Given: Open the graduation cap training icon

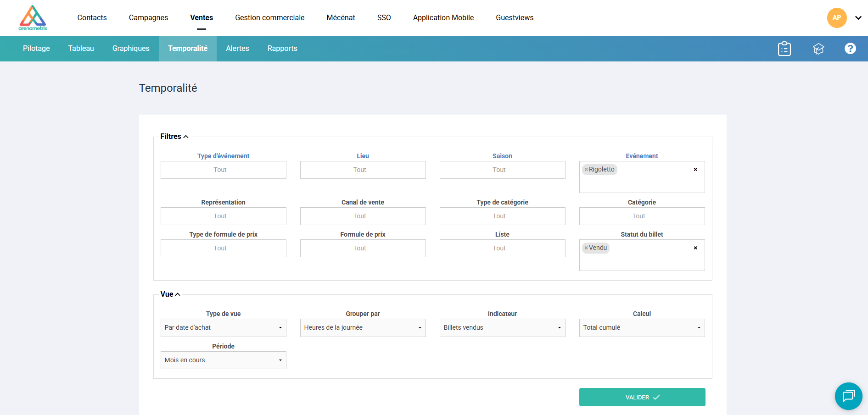Looking at the screenshot, I should click(818, 49).
